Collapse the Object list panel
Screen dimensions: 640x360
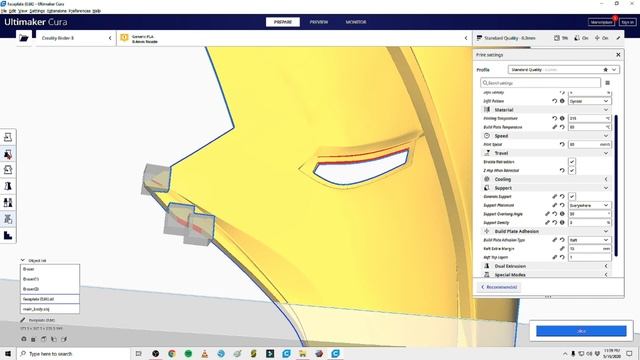pos(33,260)
